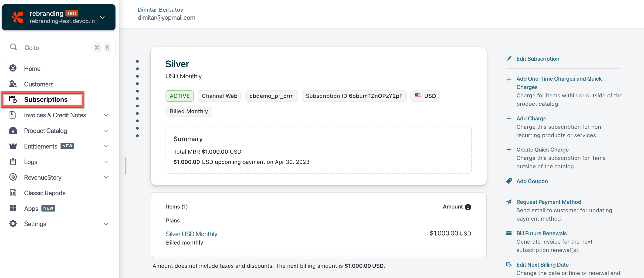This screenshot has height=278, width=644.
Task: Click the Add Coupon tag icon
Action: (509, 181)
